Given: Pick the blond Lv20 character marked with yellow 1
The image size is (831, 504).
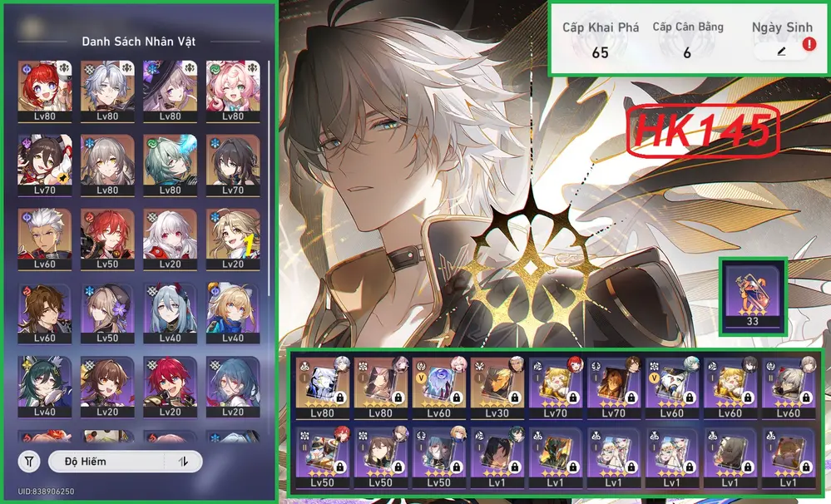Looking at the screenshot, I should coord(233,239).
